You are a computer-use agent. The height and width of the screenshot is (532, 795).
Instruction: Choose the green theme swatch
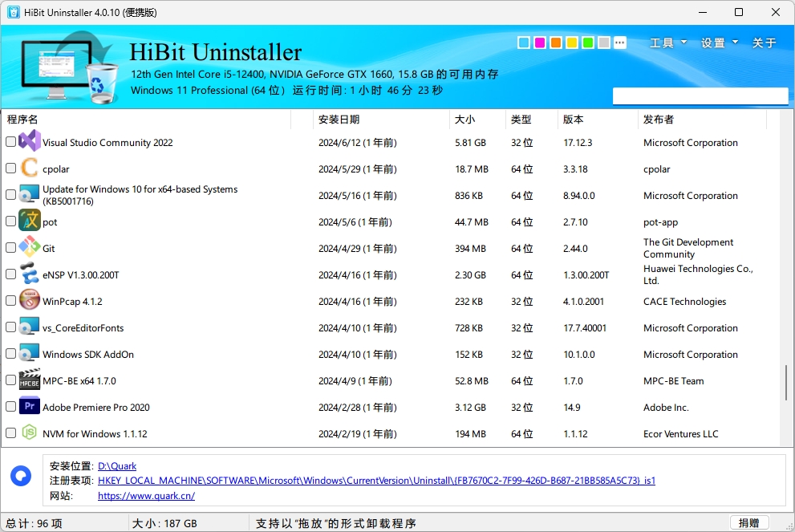[588, 43]
